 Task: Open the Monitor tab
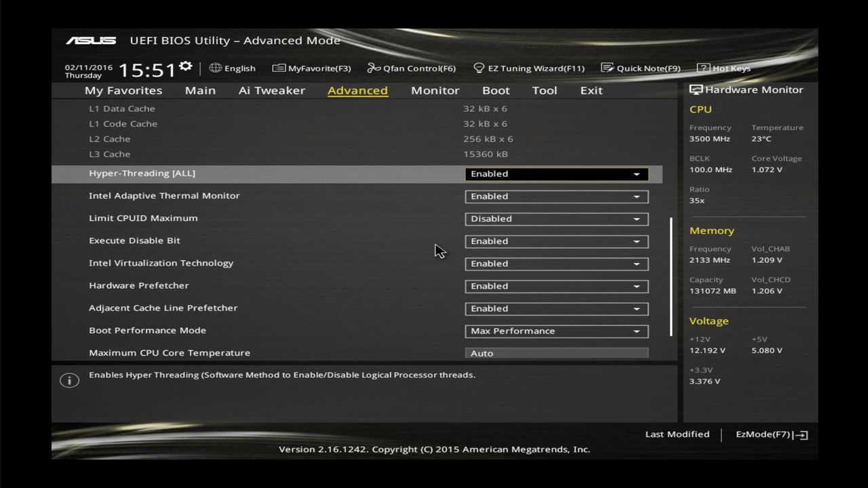tap(435, 91)
